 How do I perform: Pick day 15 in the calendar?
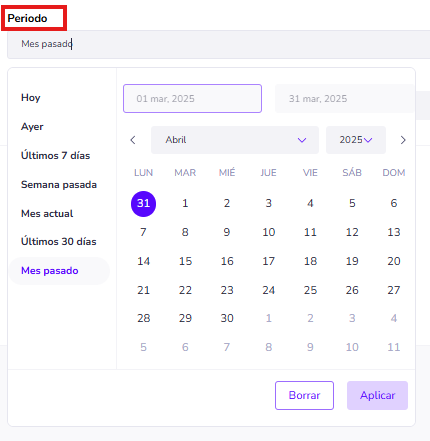(x=185, y=261)
